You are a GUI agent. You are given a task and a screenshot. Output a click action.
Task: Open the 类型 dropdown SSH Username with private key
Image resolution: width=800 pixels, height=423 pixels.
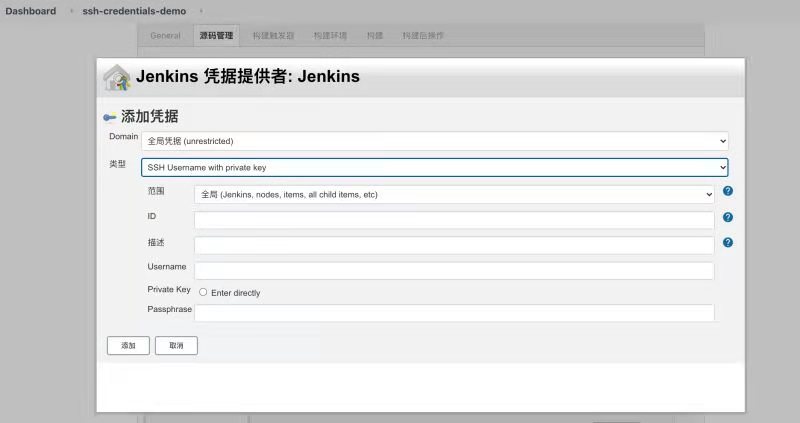point(435,167)
